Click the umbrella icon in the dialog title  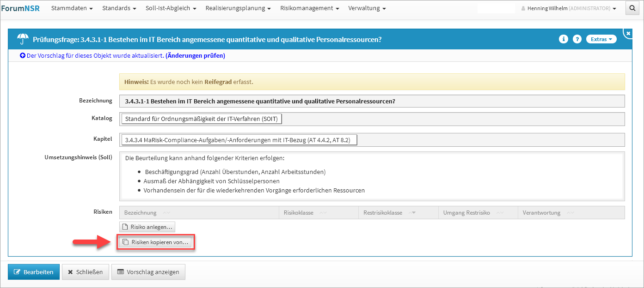(23, 39)
